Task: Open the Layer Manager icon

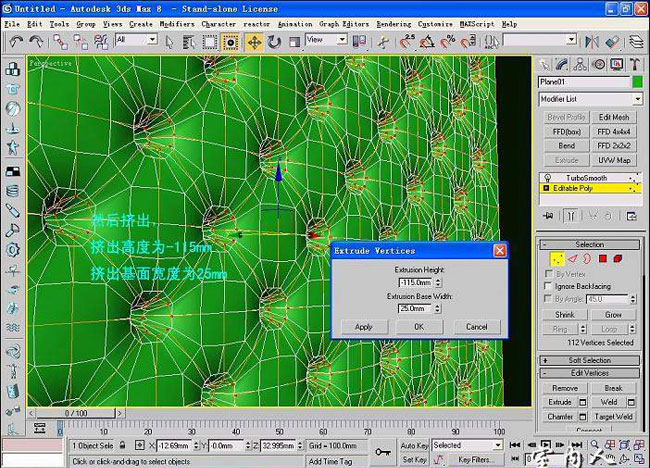Action: 636,41
